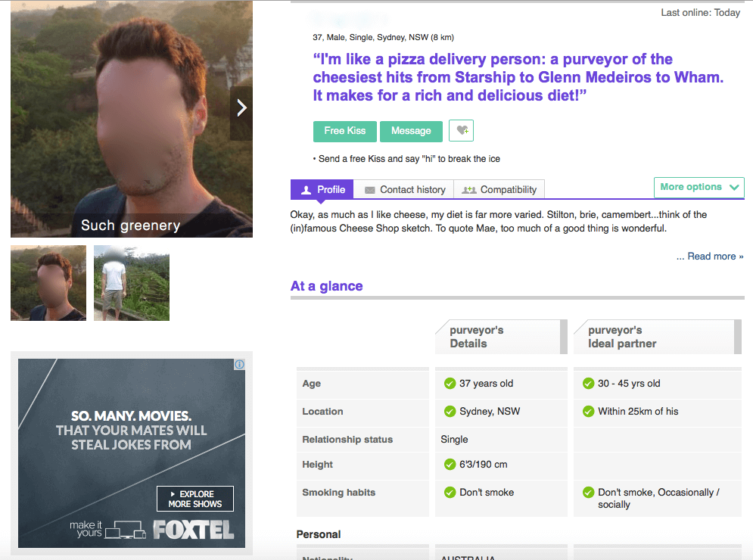Open the Contact history tab
The width and height of the screenshot is (753, 560).
point(404,190)
